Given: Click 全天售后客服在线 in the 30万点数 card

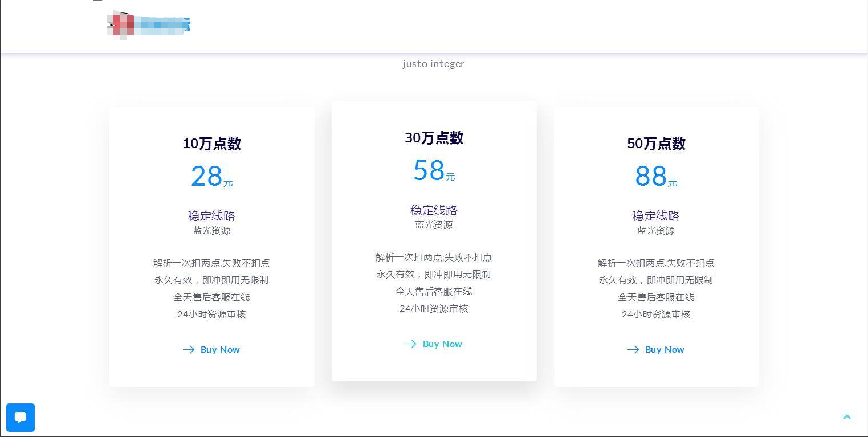Looking at the screenshot, I should (x=434, y=292).
